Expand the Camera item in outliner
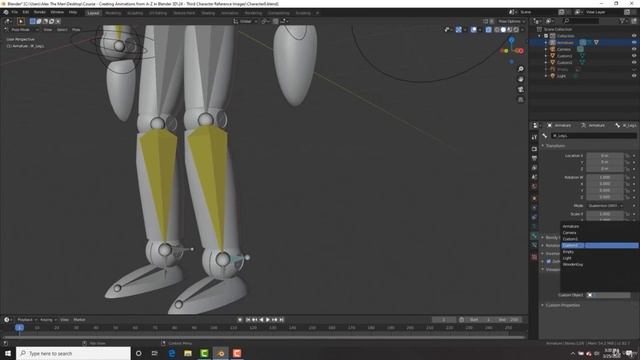 tap(546, 49)
